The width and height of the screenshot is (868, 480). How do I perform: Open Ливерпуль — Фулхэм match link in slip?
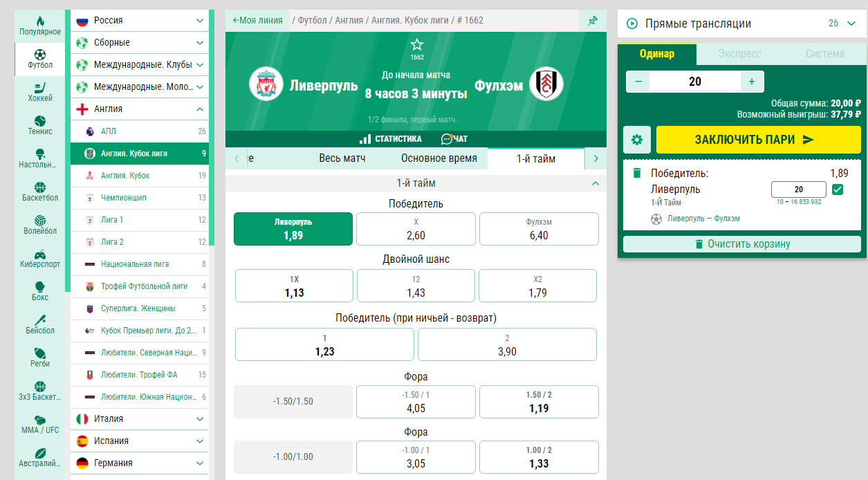(x=703, y=219)
